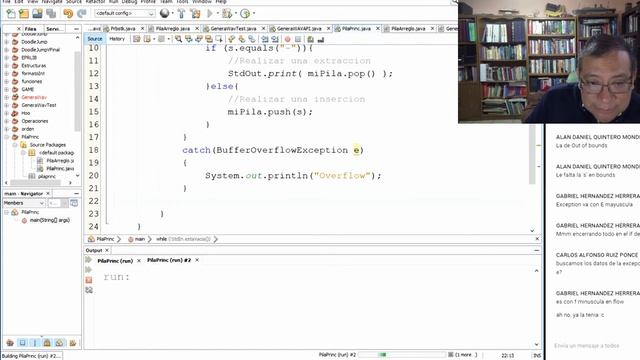Click the Run Project play icon
This screenshot has width=640, height=360.
[210, 13]
